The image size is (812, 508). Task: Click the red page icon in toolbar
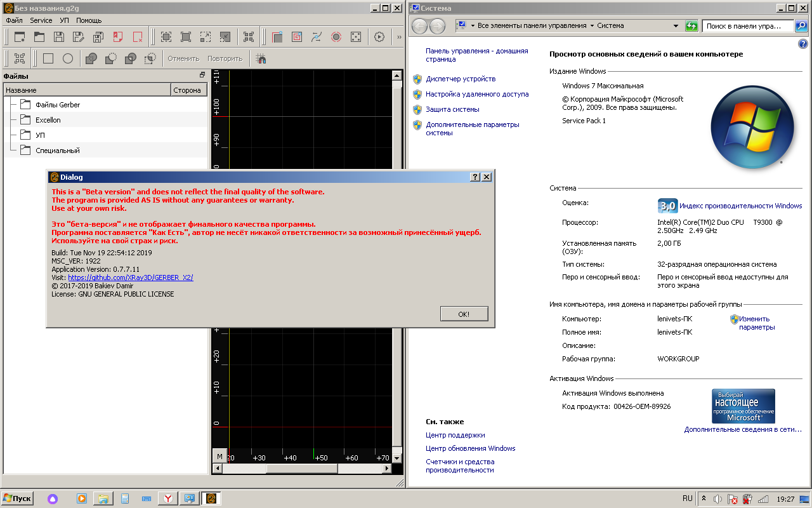[118, 37]
